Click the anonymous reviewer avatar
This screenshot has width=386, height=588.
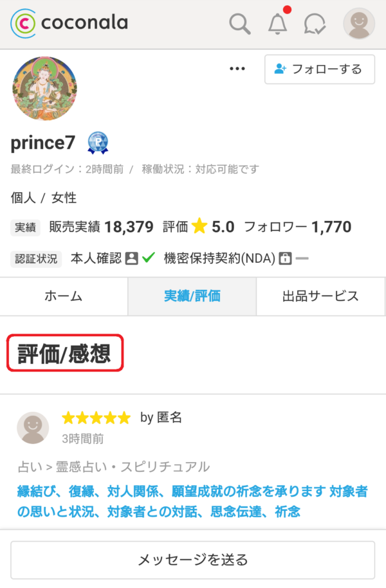click(32, 428)
